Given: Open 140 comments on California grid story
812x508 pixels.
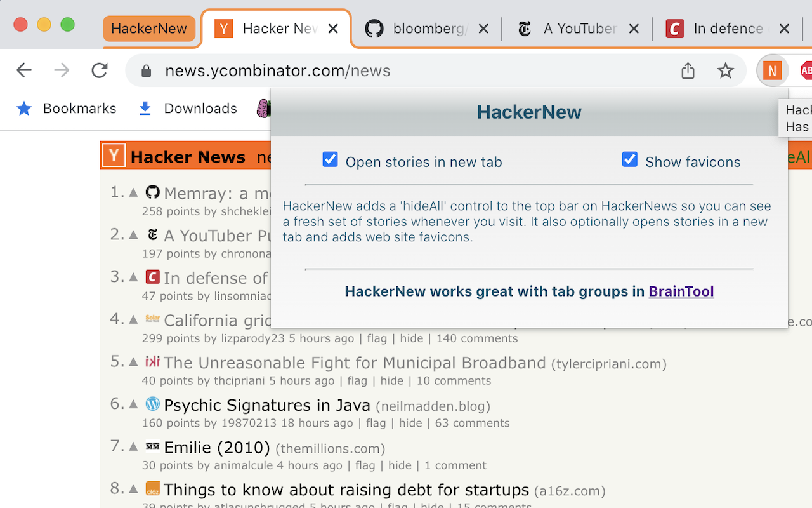Looking at the screenshot, I should click(x=477, y=338).
